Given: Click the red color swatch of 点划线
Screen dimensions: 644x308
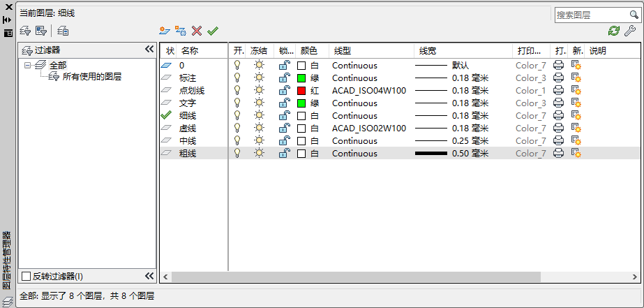Looking at the screenshot, I should click(301, 91).
